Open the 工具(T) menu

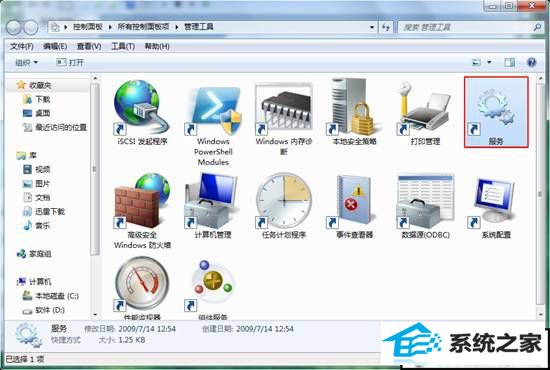click(123, 46)
